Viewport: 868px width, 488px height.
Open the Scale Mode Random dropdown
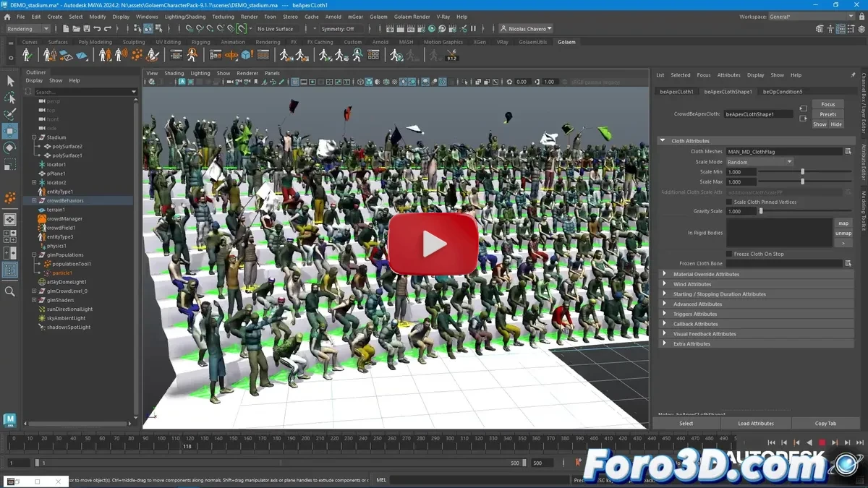[x=759, y=162]
